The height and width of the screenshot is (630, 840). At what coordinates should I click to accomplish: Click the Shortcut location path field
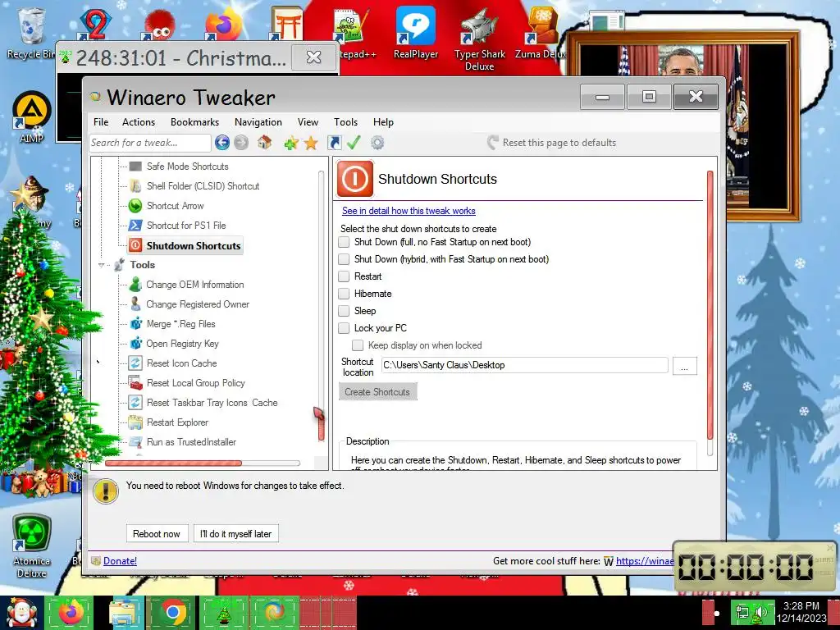524,365
